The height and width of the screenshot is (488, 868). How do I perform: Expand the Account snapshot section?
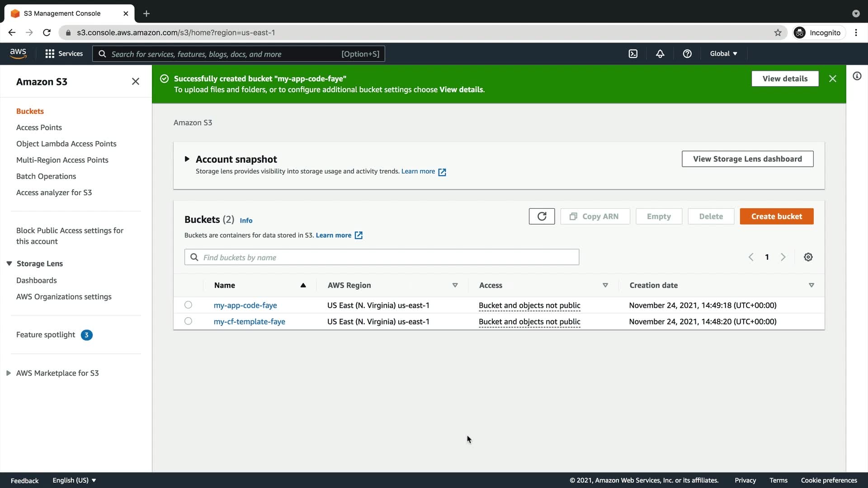coord(187,159)
